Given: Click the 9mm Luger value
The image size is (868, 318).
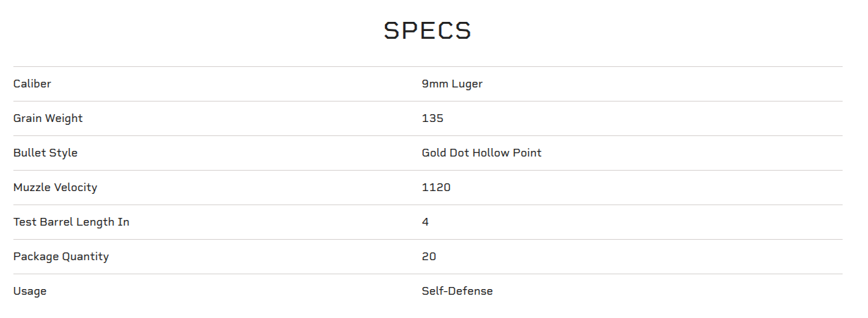Looking at the screenshot, I should click(452, 84).
